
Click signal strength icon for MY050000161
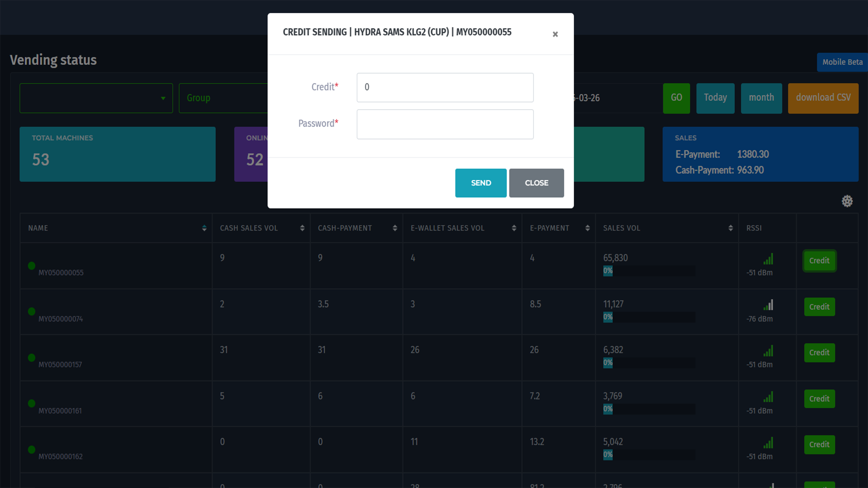(x=768, y=396)
